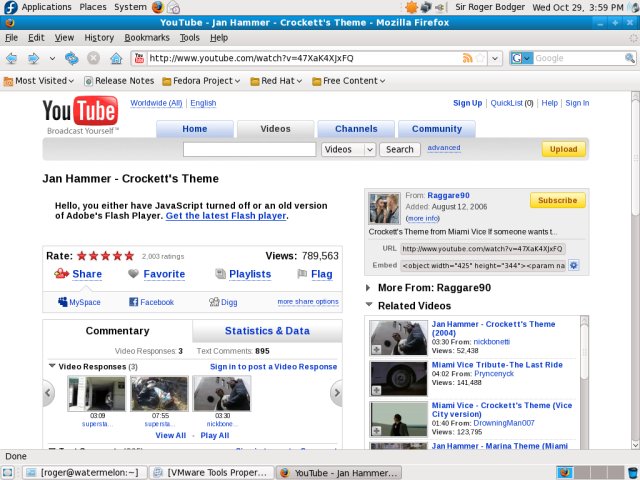Click the Flag icon
The image size is (640, 480).
(302, 274)
